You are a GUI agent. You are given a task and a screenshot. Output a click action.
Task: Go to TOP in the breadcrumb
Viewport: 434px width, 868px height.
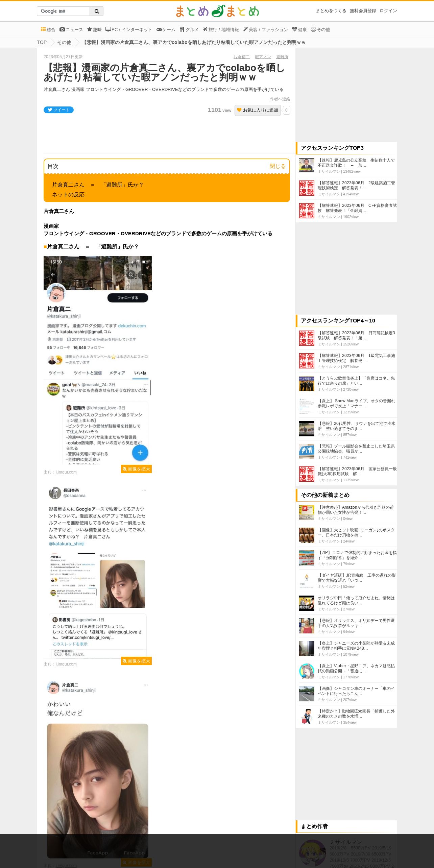pos(42,42)
